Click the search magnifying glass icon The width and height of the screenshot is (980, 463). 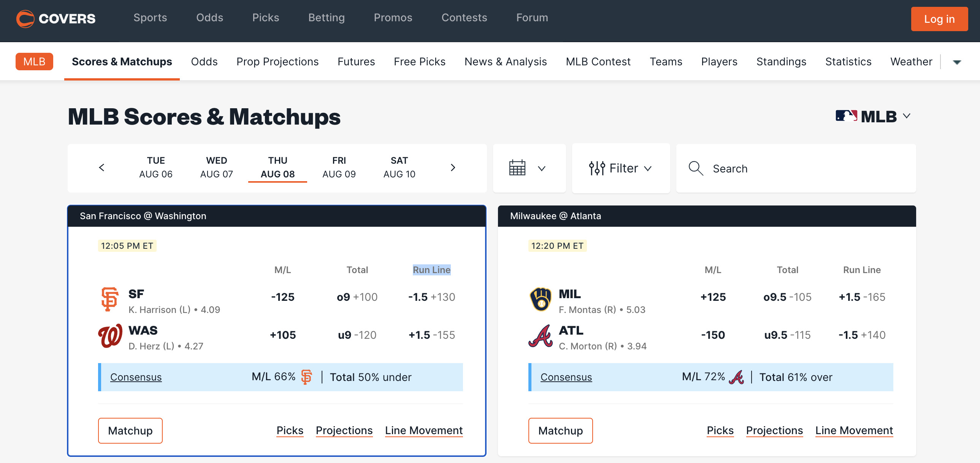point(696,168)
